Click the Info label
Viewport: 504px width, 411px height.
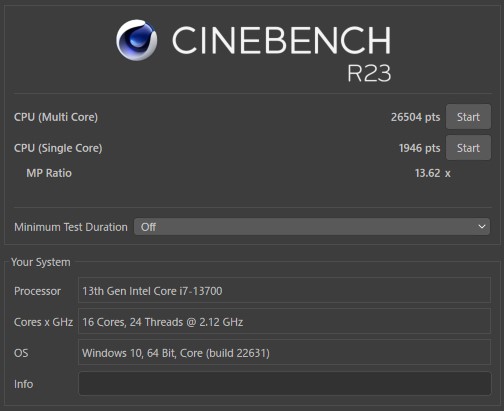[23, 384]
